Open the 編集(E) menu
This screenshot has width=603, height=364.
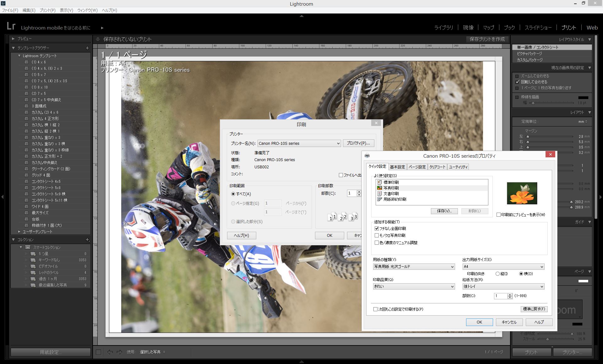(29, 10)
